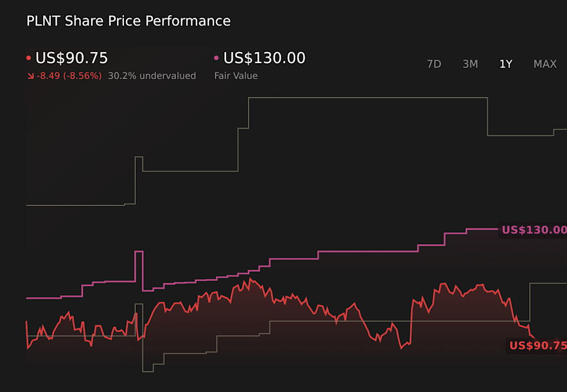Click the Fair Value caption text
Viewport: 567px width, 392px height.
pos(236,76)
